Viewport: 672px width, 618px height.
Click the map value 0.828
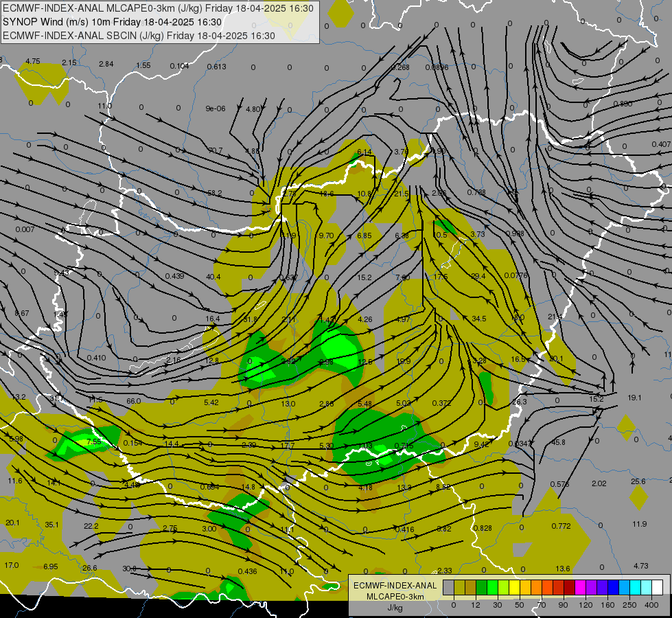483,528
